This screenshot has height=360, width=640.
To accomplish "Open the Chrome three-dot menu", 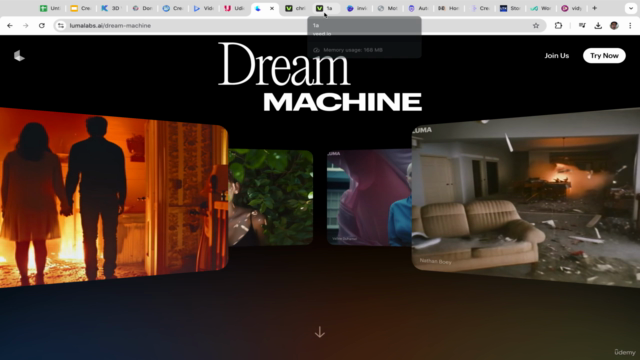I will [630, 25].
